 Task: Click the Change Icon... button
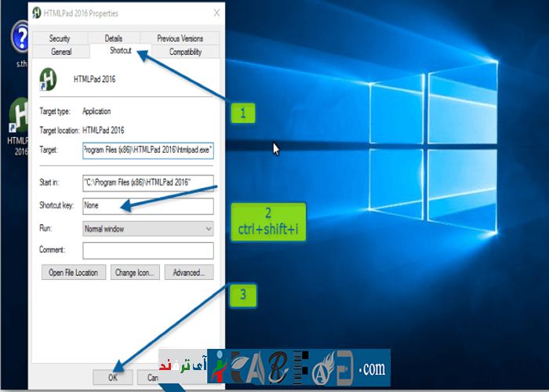(136, 273)
